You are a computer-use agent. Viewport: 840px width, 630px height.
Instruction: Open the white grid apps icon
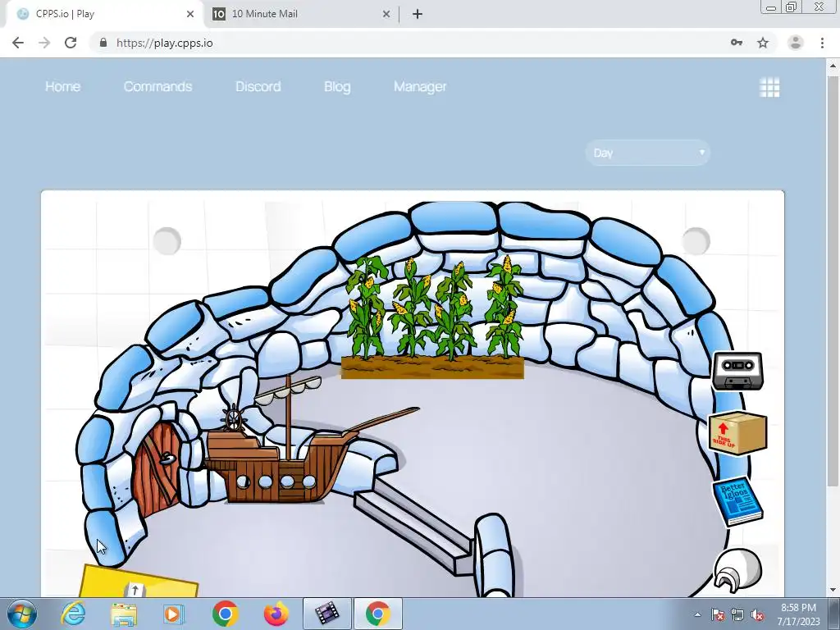coord(769,87)
